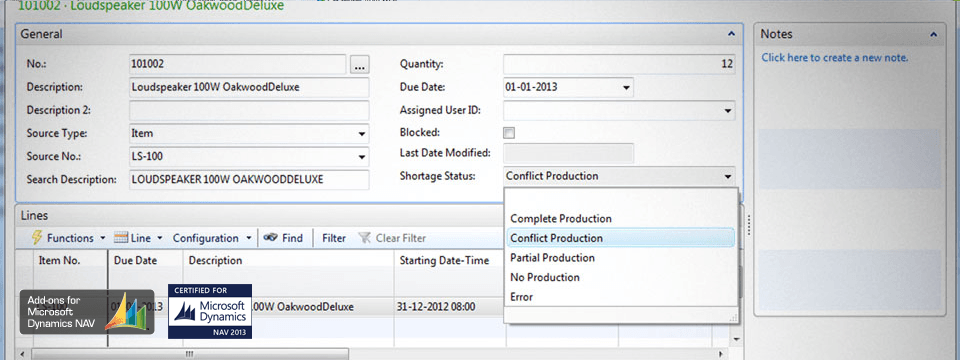Open the Shortage Status dropdown arrow

click(x=727, y=176)
